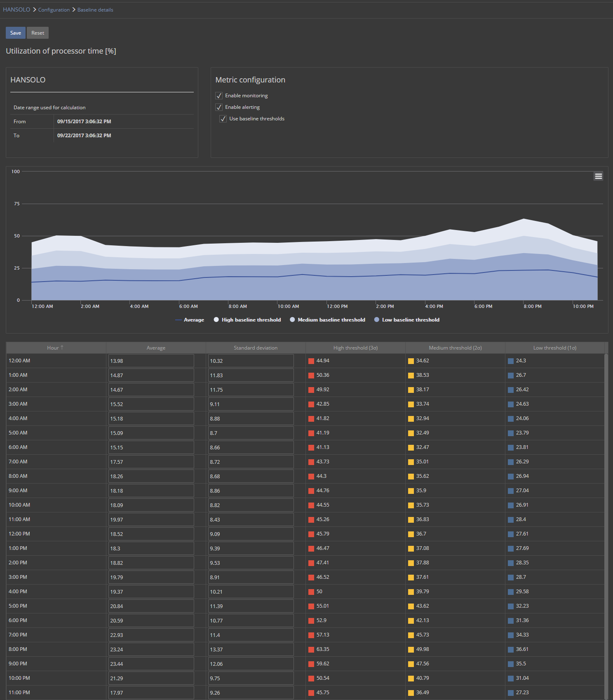Open the chart hamburger context menu
The width and height of the screenshot is (613, 700).
pyautogui.click(x=598, y=176)
